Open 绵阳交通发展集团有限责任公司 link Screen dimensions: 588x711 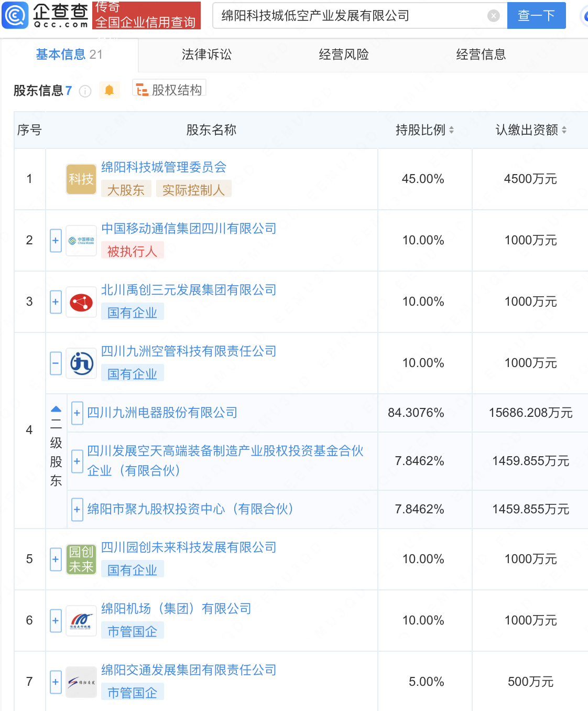point(189,670)
